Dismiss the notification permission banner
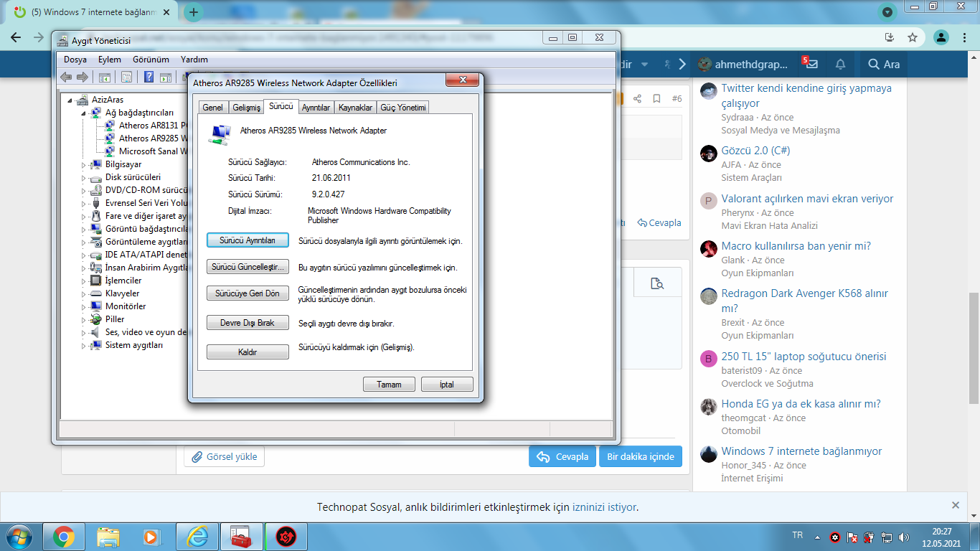 pos(955,506)
